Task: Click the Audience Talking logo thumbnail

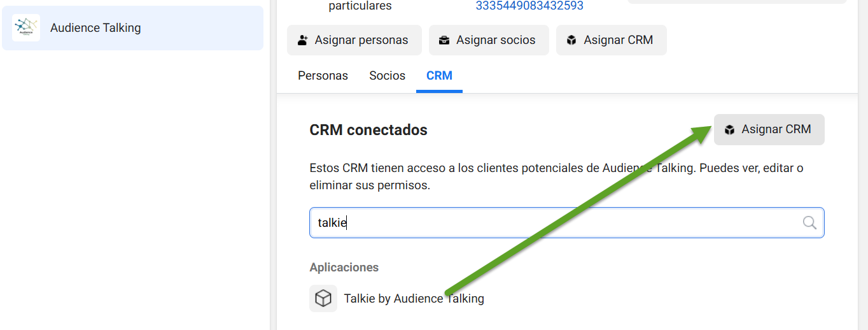Action: pyautogui.click(x=26, y=28)
